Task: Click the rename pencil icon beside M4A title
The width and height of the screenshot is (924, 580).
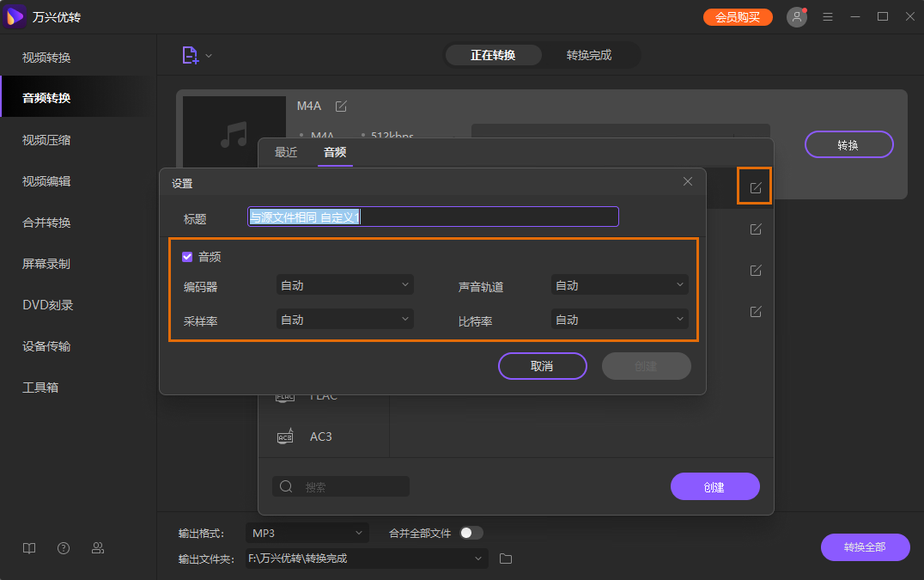Action: click(341, 106)
